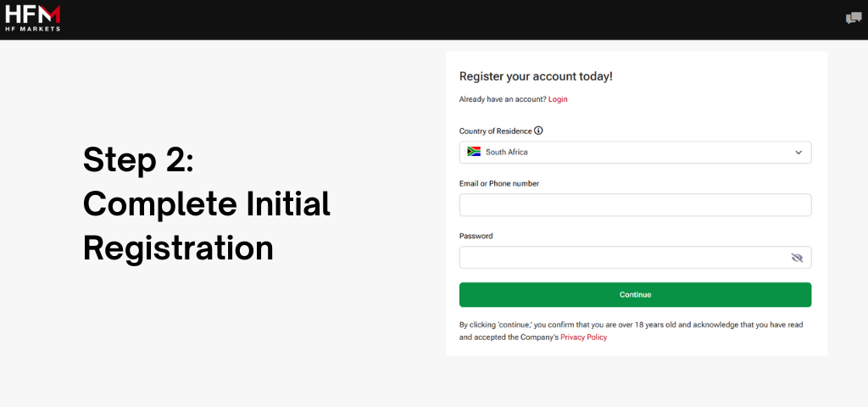868x407 pixels.
Task: Click the "Already have an account?" text
Action: tap(503, 99)
